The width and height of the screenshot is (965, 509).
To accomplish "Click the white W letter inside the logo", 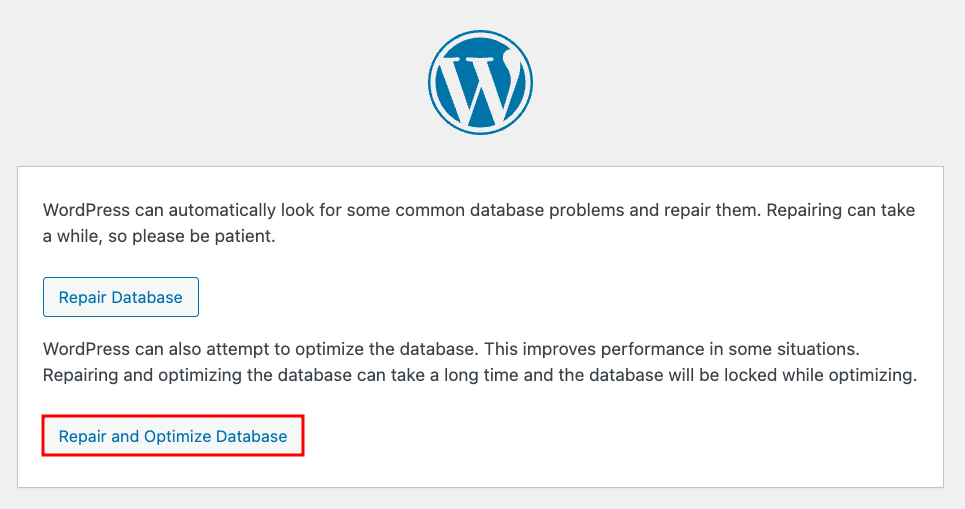I will [481, 86].
